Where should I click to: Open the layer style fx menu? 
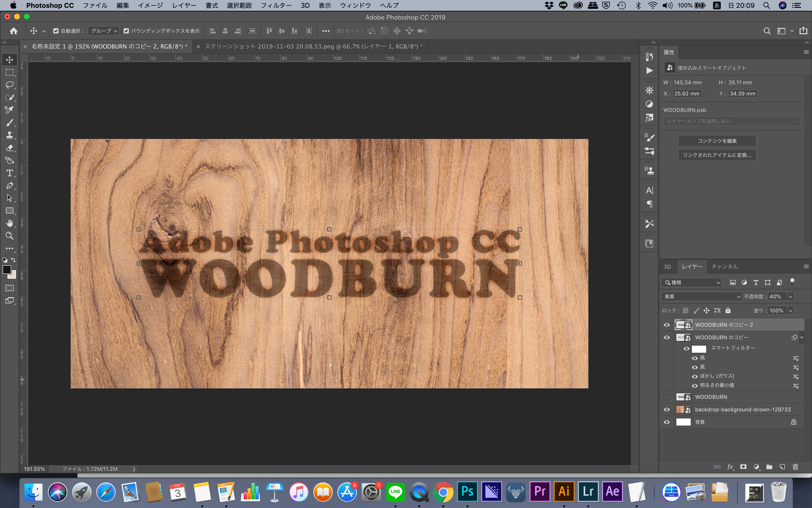coord(730,467)
